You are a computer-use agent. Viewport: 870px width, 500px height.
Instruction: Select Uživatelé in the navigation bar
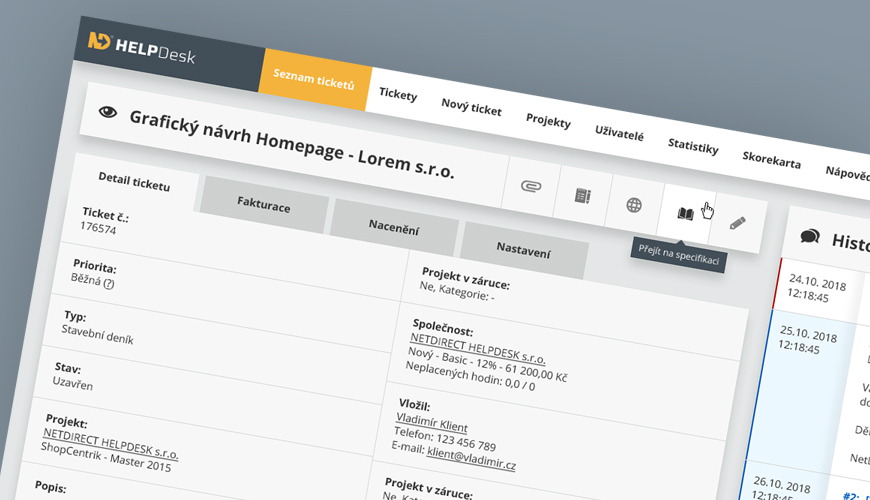[x=619, y=134]
